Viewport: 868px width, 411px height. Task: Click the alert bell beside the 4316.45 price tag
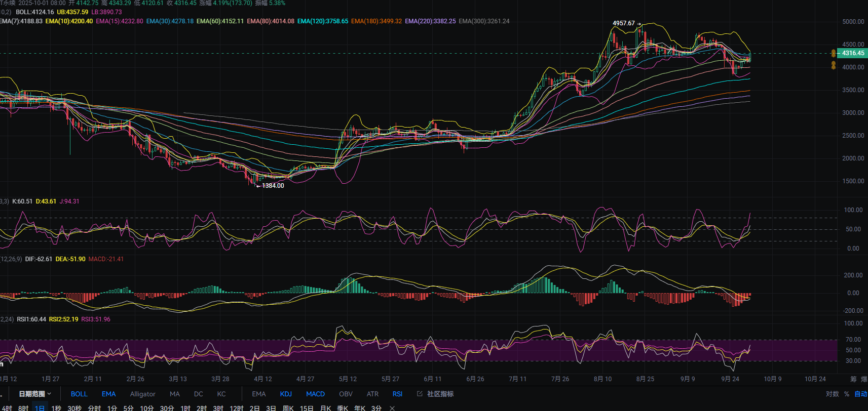834,53
